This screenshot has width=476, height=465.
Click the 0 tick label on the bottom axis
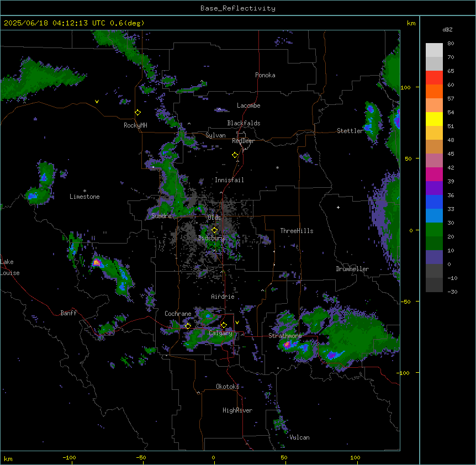pos(213,457)
